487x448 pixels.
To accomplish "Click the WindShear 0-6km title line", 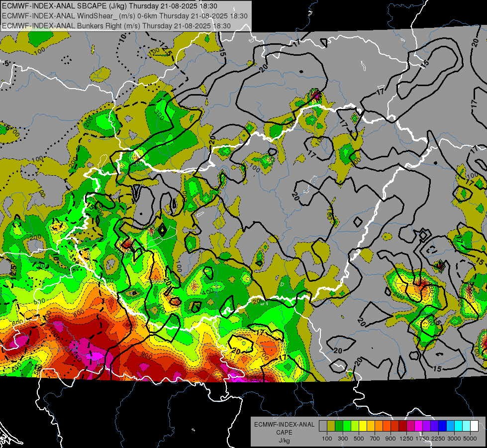I will coord(124,16).
